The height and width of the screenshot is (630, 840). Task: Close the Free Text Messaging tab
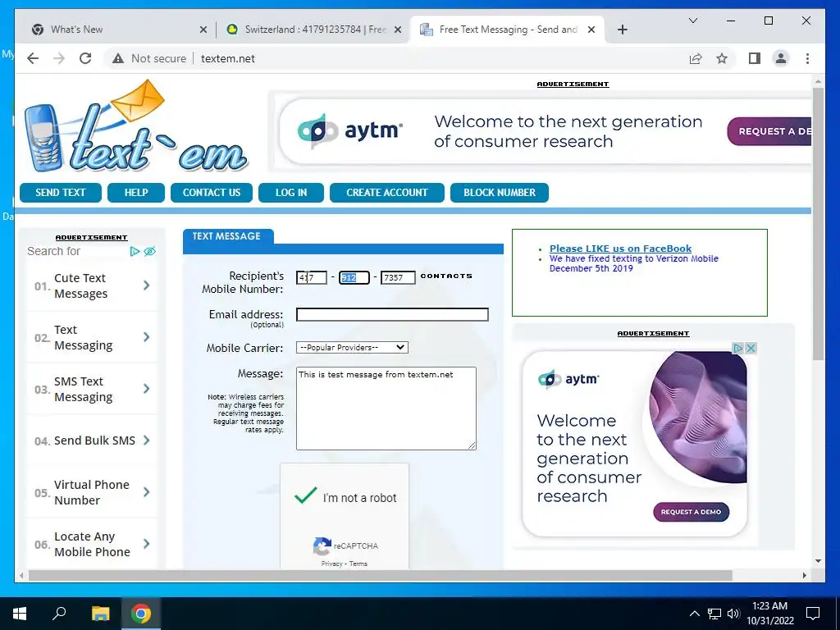tap(591, 30)
